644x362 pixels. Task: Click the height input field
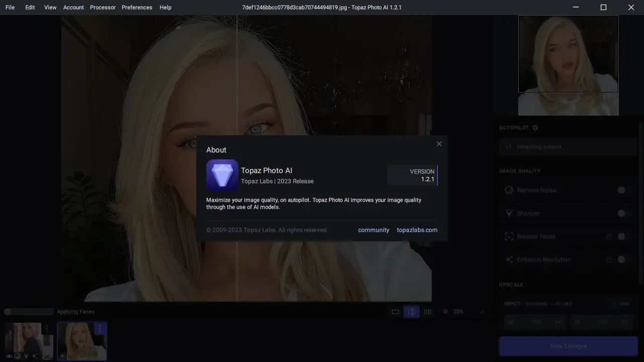(x=601, y=322)
